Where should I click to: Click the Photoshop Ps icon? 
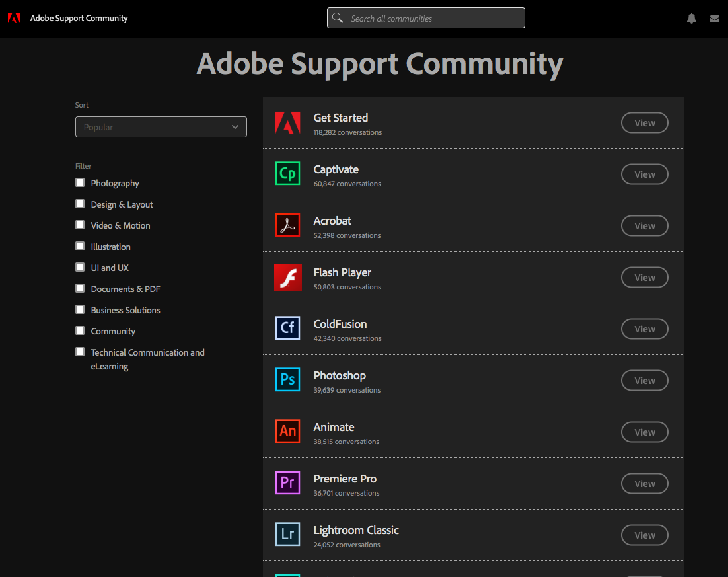(x=287, y=380)
